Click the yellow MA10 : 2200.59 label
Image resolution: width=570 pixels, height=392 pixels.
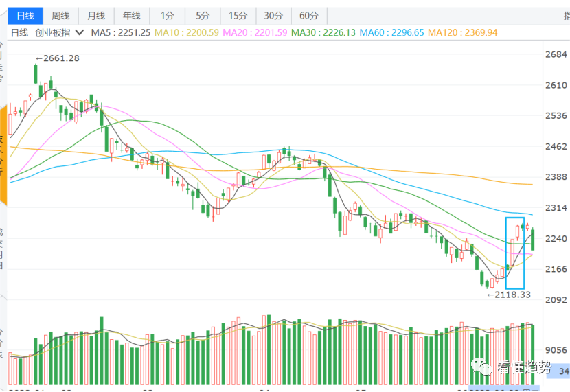(187, 33)
